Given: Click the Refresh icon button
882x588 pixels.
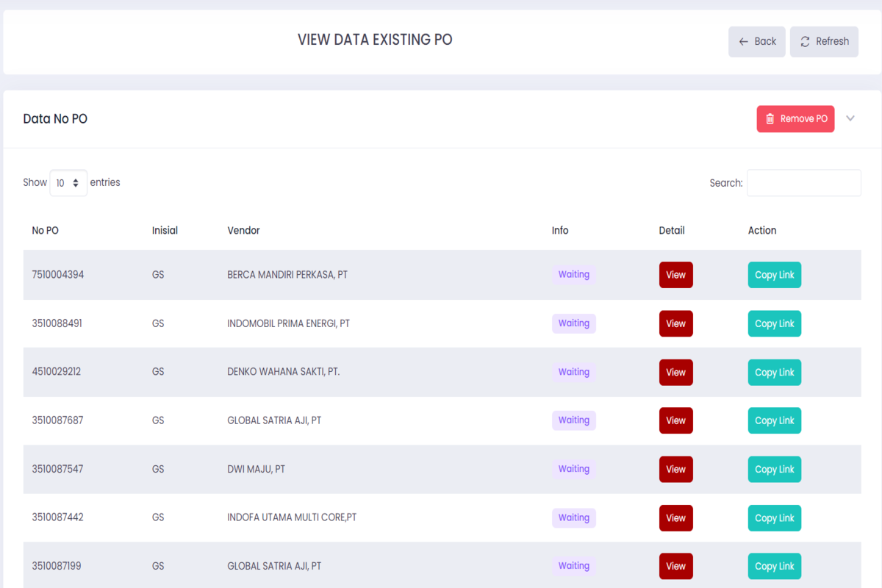Looking at the screenshot, I should click(824, 42).
